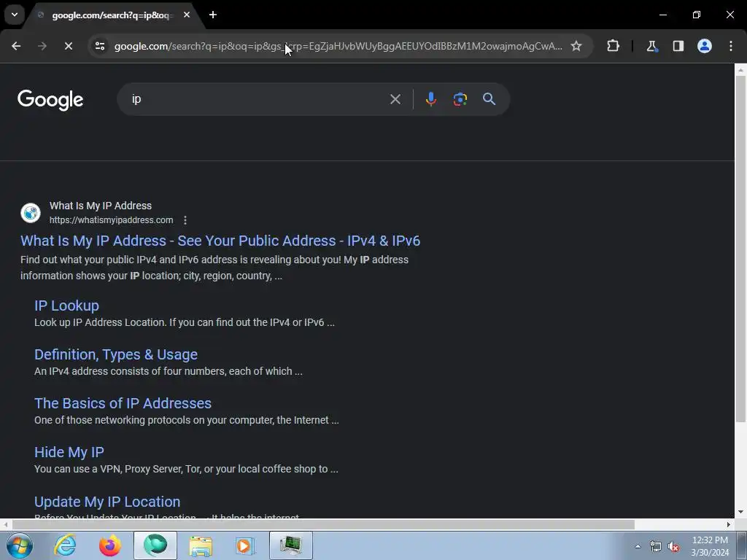
Task: Click the vertical scrollbar thumb
Action: [740, 249]
